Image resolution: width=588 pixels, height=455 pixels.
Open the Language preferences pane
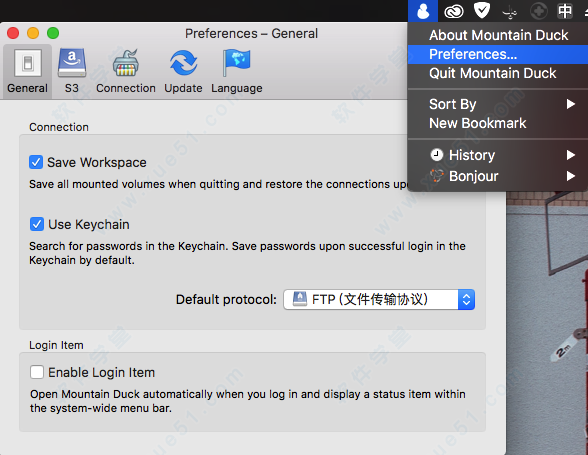click(237, 72)
